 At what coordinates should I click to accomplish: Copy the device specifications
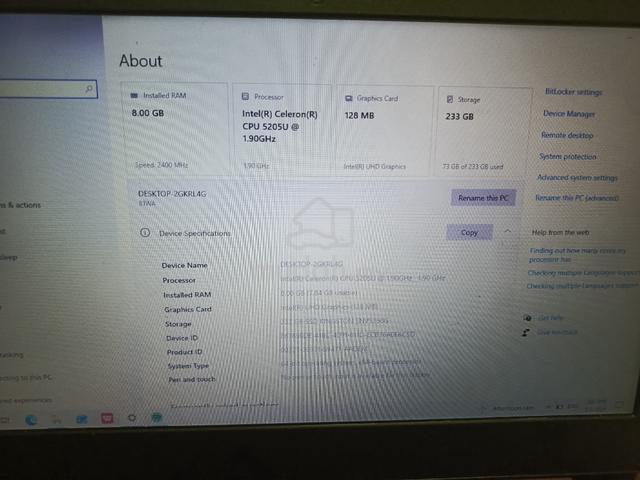[x=469, y=232]
